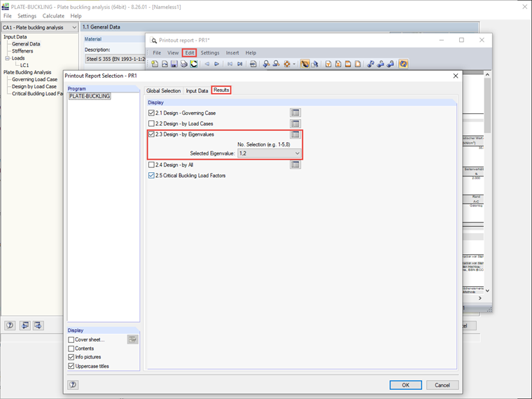Switch to the Global Selection tab
Viewport: 532px width, 399px height.
tap(164, 90)
